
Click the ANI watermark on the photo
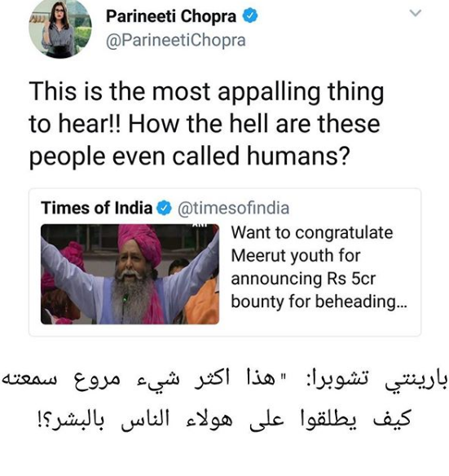[x=199, y=225]
